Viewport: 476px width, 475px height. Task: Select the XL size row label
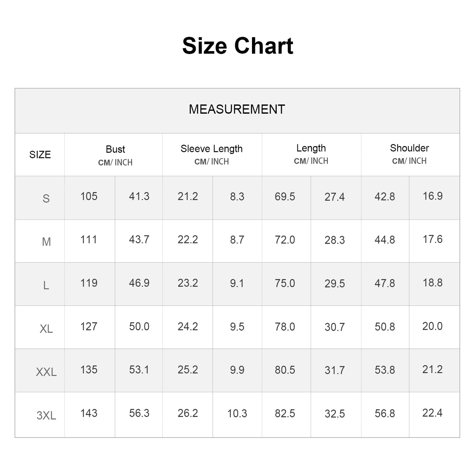pyautogui.click(x=46, y=329)
